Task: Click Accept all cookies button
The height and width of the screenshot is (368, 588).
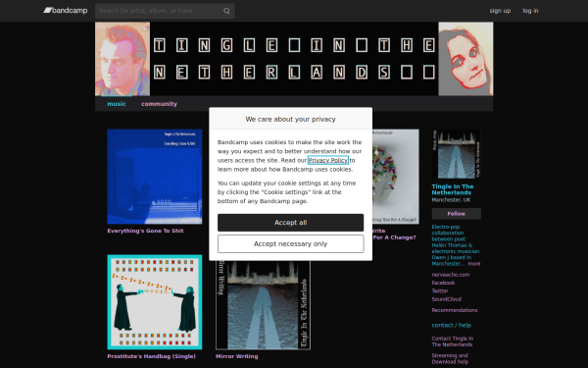Action: 291,223
